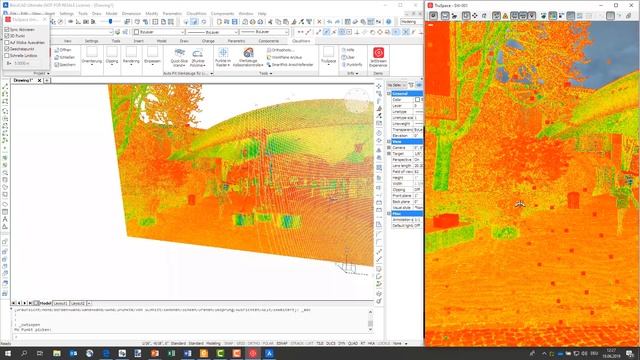Click the 3Punkte Polylinie tool icon
This screenshot has height=360, width=640.
(x=198, y=53)
